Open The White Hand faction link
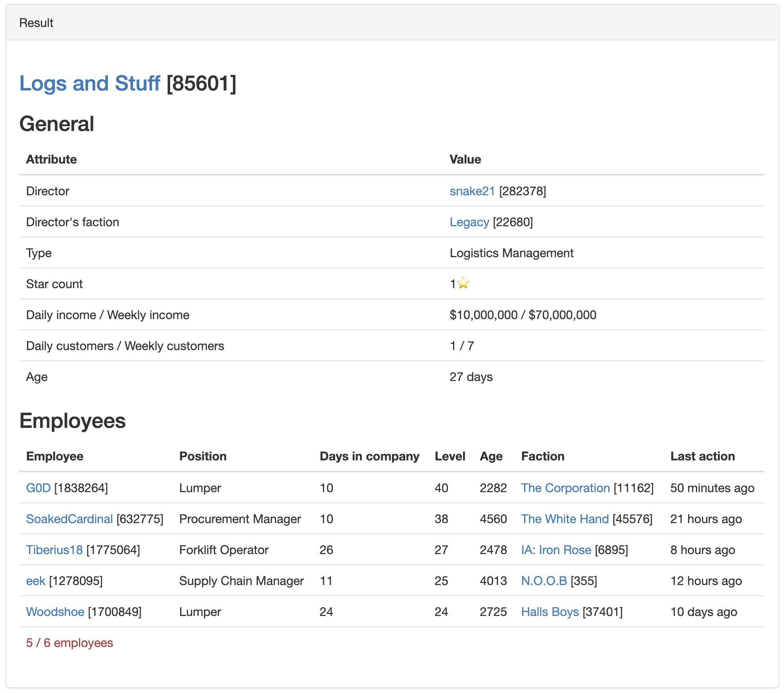 point(565,519)
